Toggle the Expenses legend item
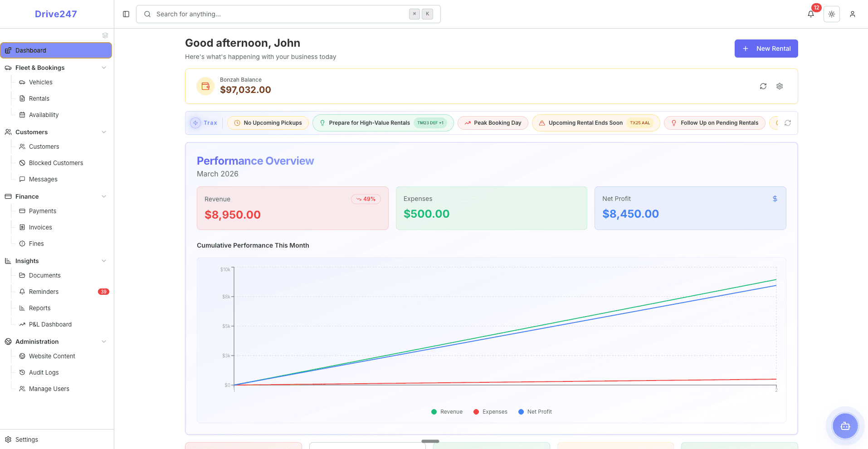This screenshot has height=449, width=868. pos(490,411)
